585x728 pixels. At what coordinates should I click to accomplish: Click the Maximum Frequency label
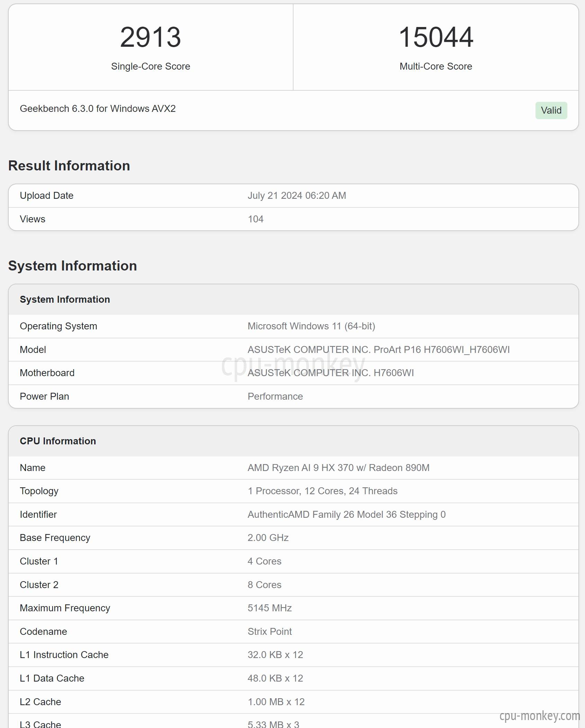click(x=65, y=608)
